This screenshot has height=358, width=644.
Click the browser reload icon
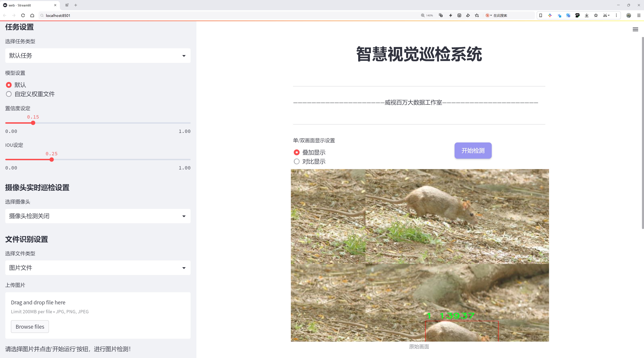(x=23, y=16)
